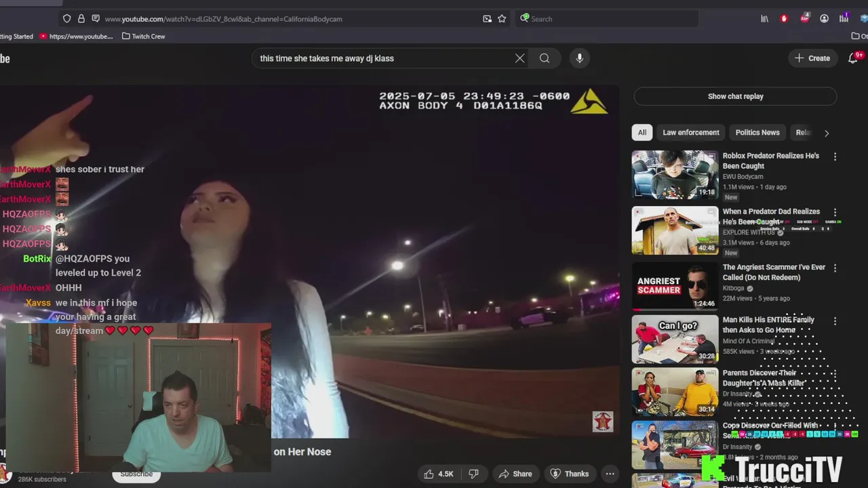
Task: Click the Subscribe button
Action: (136, 474)
